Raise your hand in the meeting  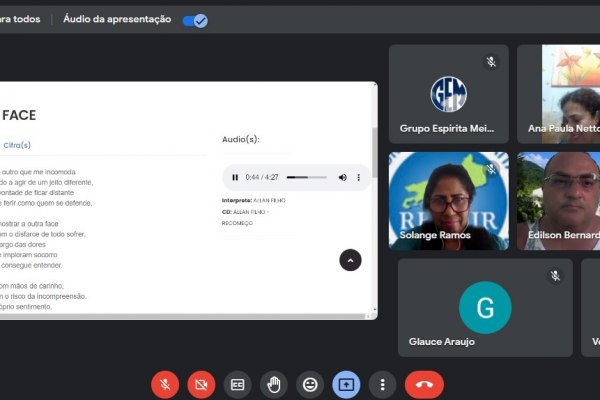point(273,384)
